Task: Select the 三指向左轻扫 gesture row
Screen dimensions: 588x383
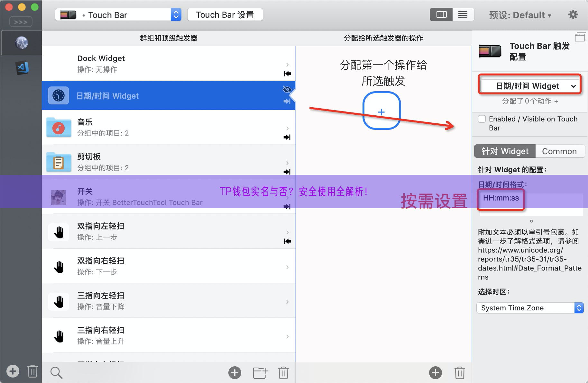Action: click(x=169, y=301)
